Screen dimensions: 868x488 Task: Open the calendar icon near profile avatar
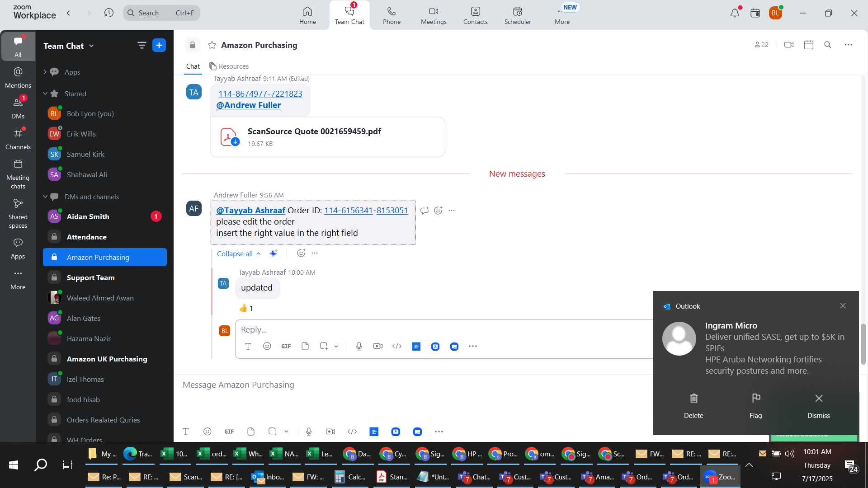click(x=755, y=13)
